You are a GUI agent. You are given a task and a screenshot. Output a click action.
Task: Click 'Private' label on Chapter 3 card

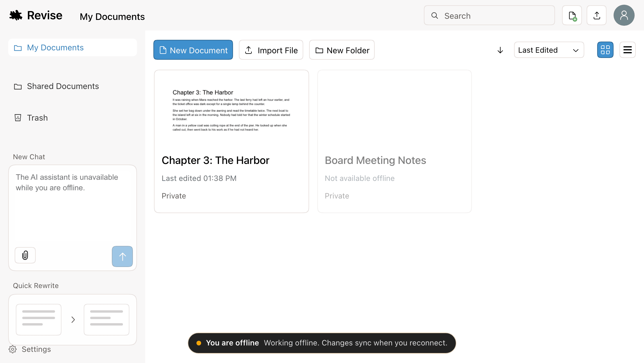174,196
